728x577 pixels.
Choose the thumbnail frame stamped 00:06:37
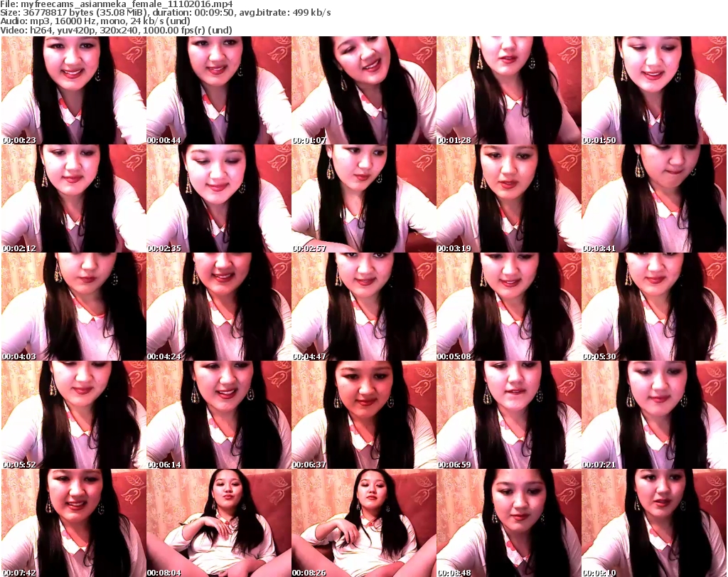[364, 415]
